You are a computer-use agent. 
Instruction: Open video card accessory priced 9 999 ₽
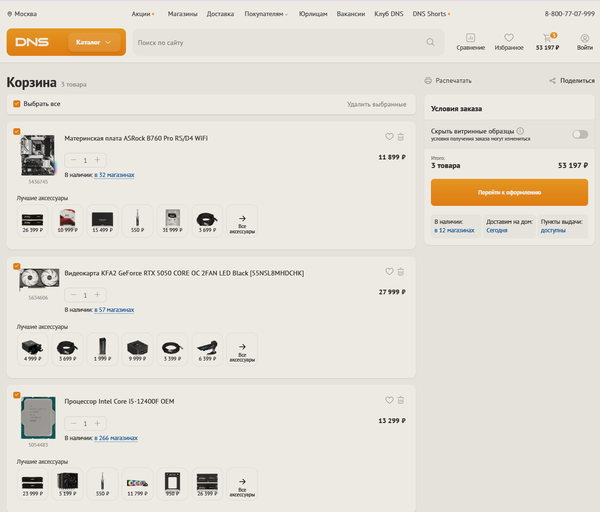click(x=137, y=349)
